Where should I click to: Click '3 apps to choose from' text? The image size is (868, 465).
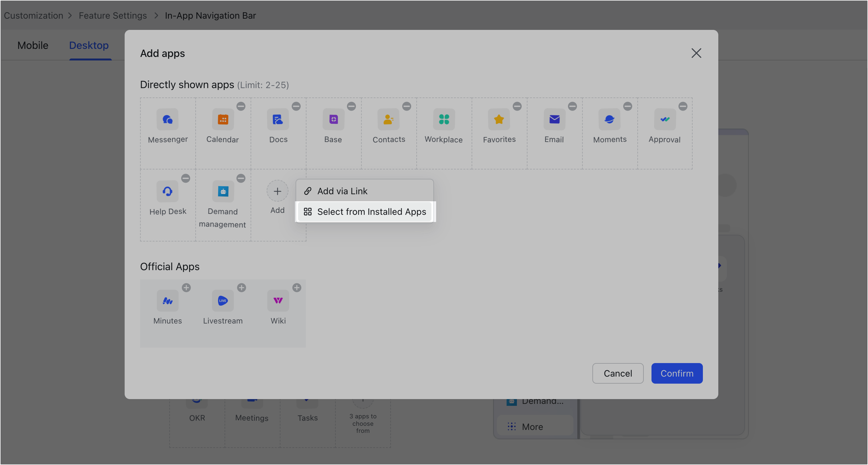363,423
